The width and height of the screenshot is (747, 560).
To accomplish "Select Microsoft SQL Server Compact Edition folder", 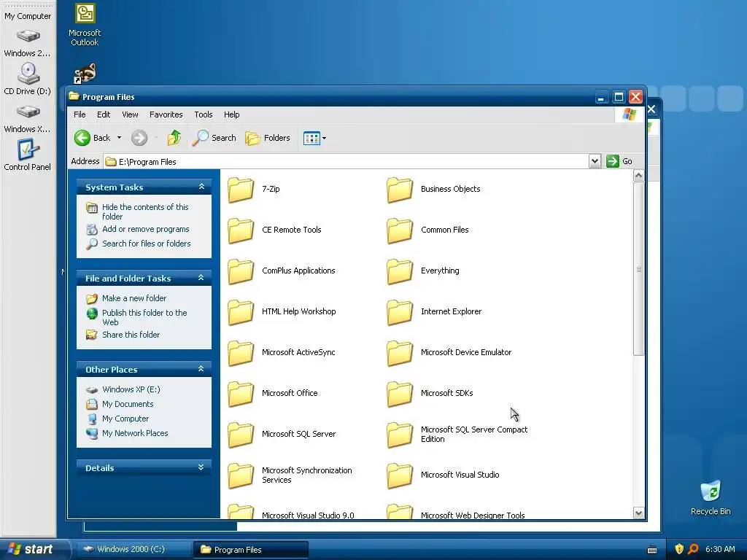I will 400,435.
